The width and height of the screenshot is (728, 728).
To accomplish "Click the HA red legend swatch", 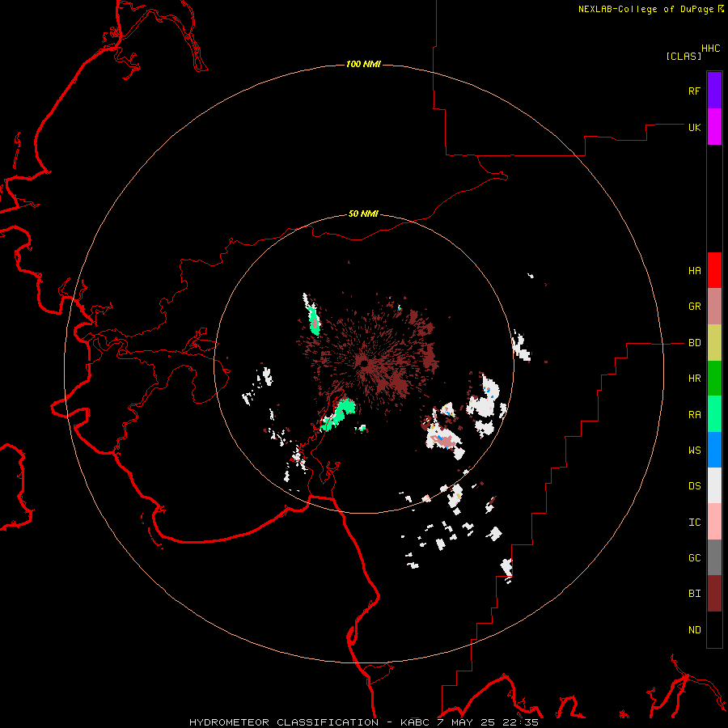I will [x=714, y=270].
